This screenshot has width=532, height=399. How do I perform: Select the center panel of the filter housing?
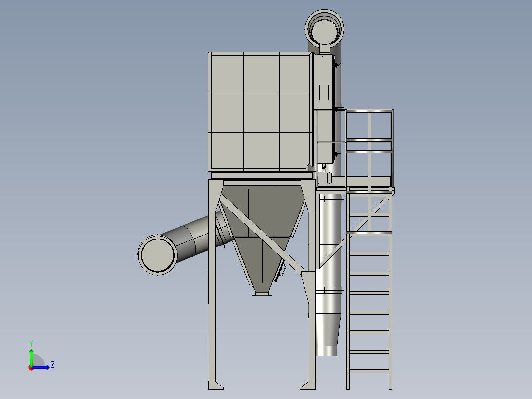(261, 112)
